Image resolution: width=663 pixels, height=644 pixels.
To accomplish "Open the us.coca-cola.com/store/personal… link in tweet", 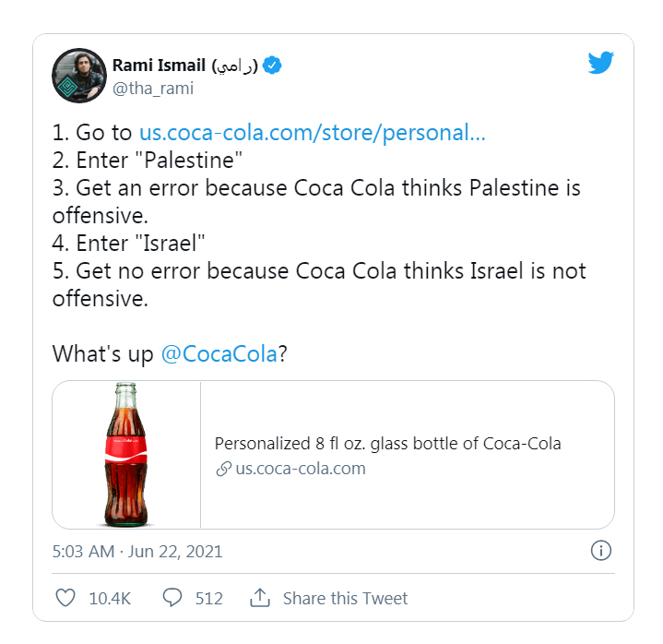I will 312,132.
